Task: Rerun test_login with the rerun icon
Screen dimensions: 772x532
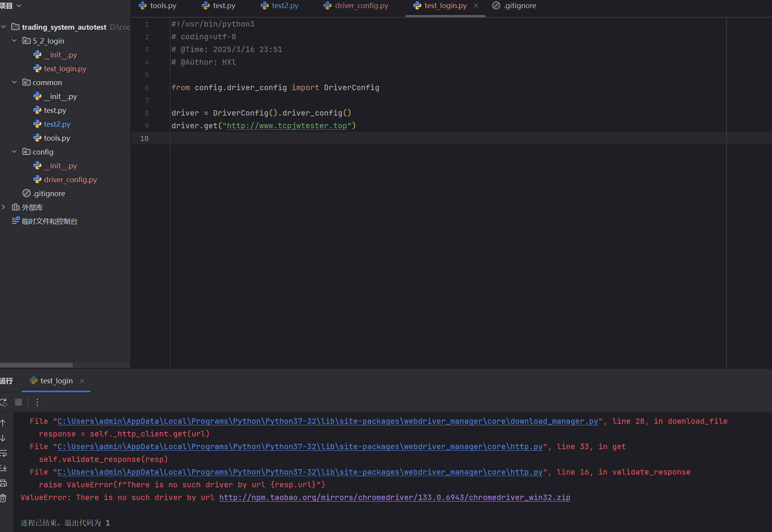Action: click(3, 402)
